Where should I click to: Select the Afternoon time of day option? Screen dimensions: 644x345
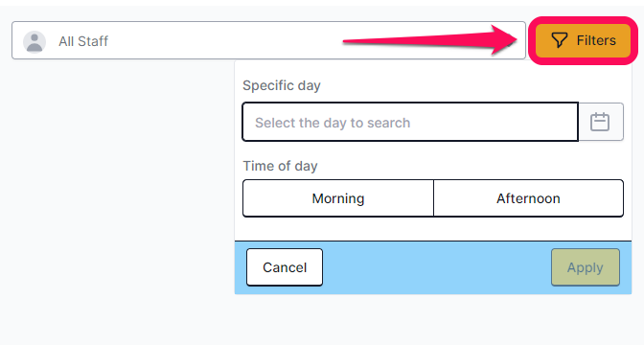[528, 198]
